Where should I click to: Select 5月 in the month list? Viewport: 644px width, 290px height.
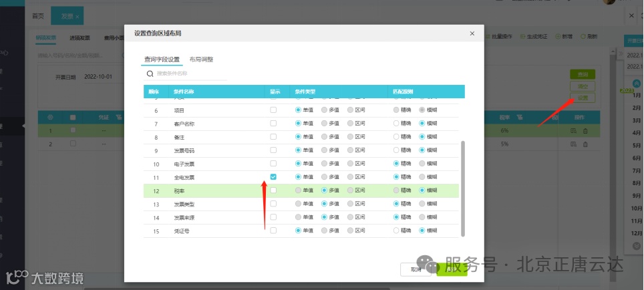point(637,146)
